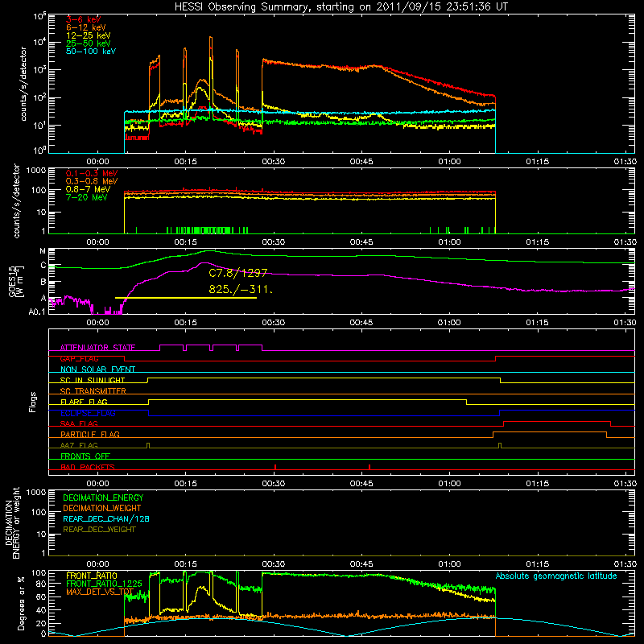Select the PARTICLE_FLAG label

click(90, 435)
